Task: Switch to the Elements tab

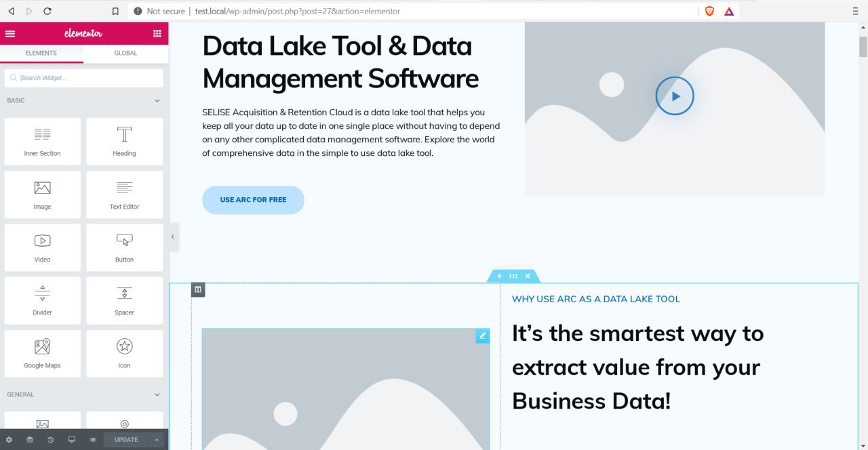Action: pos(41,54)
